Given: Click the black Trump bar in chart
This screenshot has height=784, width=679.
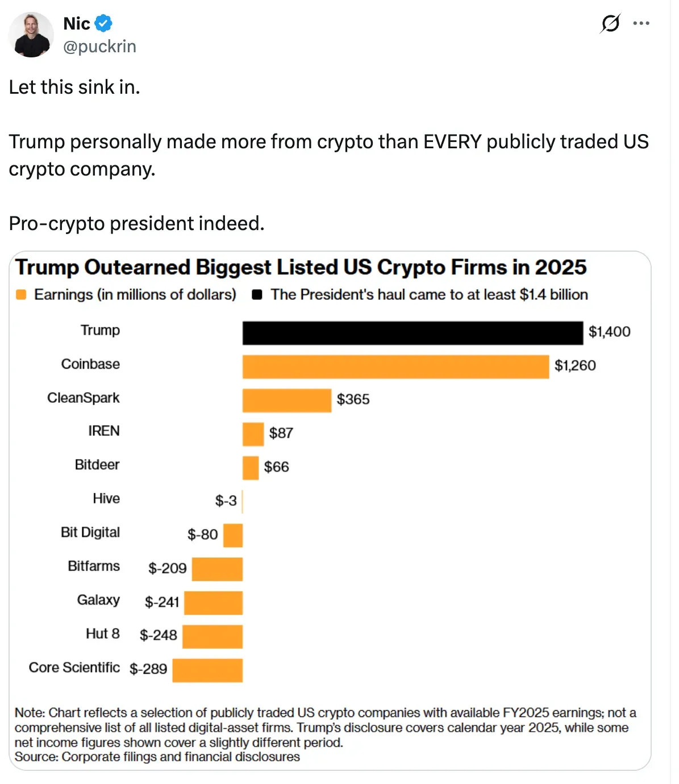Looking at the screenshot, I should click(413, 333).
